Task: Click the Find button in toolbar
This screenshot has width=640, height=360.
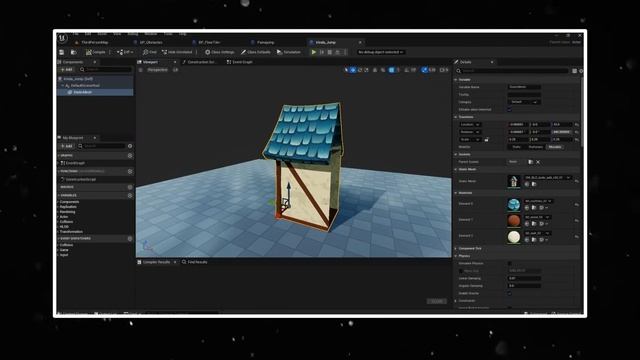Action: tap(149, 52)
